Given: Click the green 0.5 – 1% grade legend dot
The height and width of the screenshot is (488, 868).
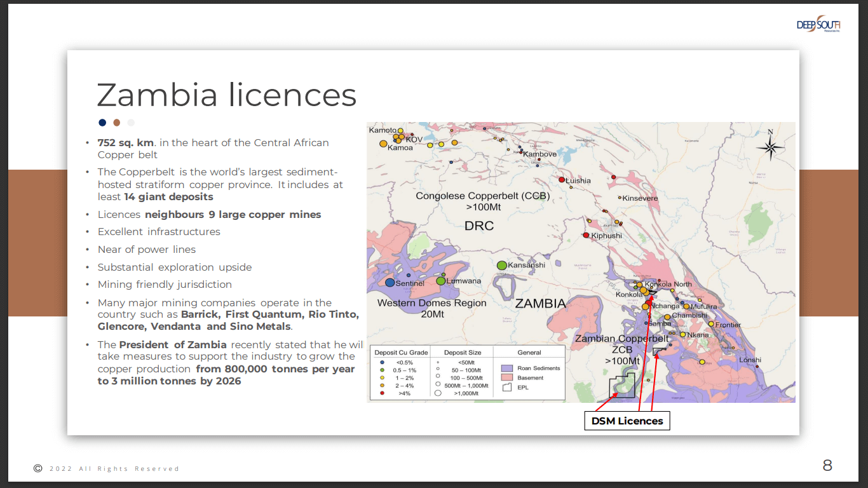Looking at the screenshot, I should click(382, 370).
